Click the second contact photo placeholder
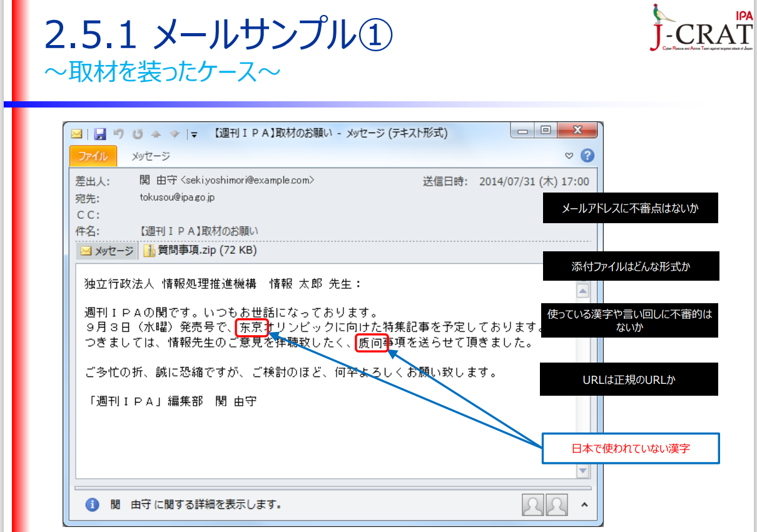Viewport: 757px width, 532px height. pos(557,504)
